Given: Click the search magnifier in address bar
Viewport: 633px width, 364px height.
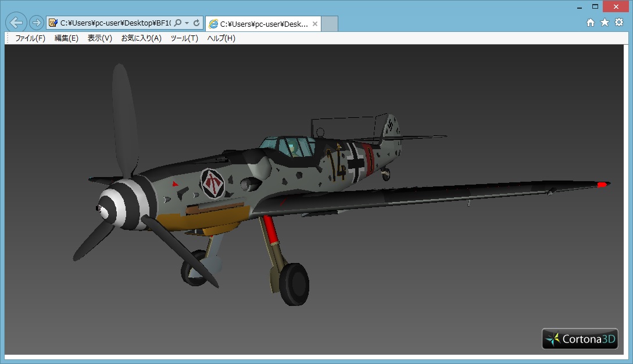Looking at the screenshot, I should point(178,23).
